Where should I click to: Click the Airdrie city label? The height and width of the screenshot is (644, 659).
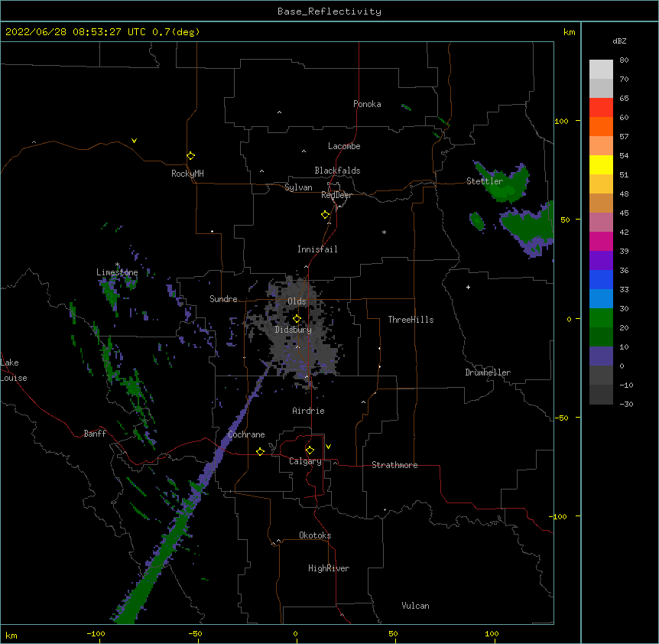tap(308, 411)
